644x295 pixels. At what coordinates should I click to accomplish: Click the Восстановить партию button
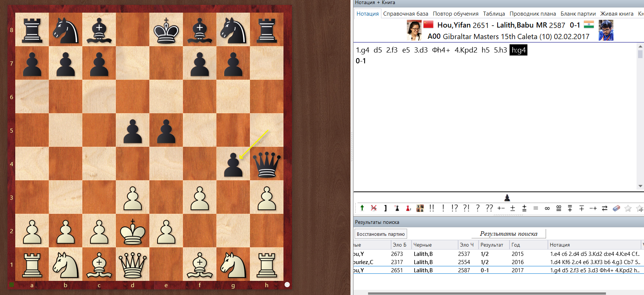tap(381, 234)
